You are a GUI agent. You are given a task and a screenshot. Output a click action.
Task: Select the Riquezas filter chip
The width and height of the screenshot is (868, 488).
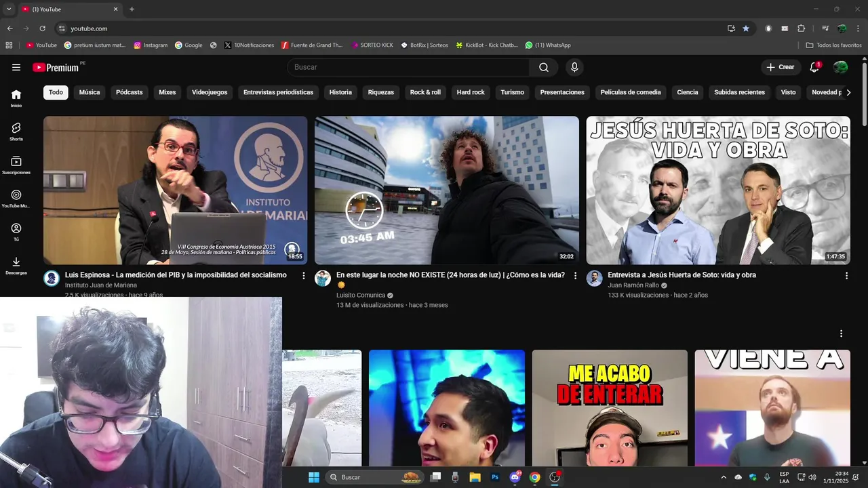click(x=381, y=92)
